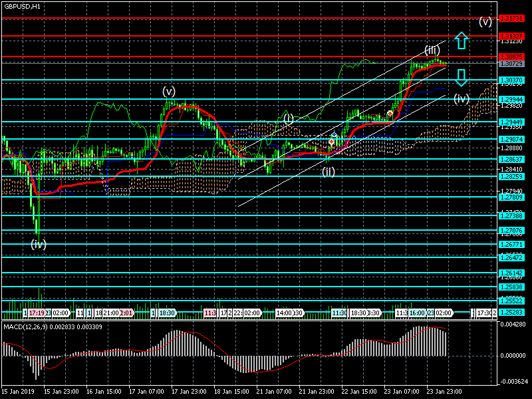Select the bottom-left (iv) wave label
Viewport: 532px width, 399px height.
coord(39,245)
